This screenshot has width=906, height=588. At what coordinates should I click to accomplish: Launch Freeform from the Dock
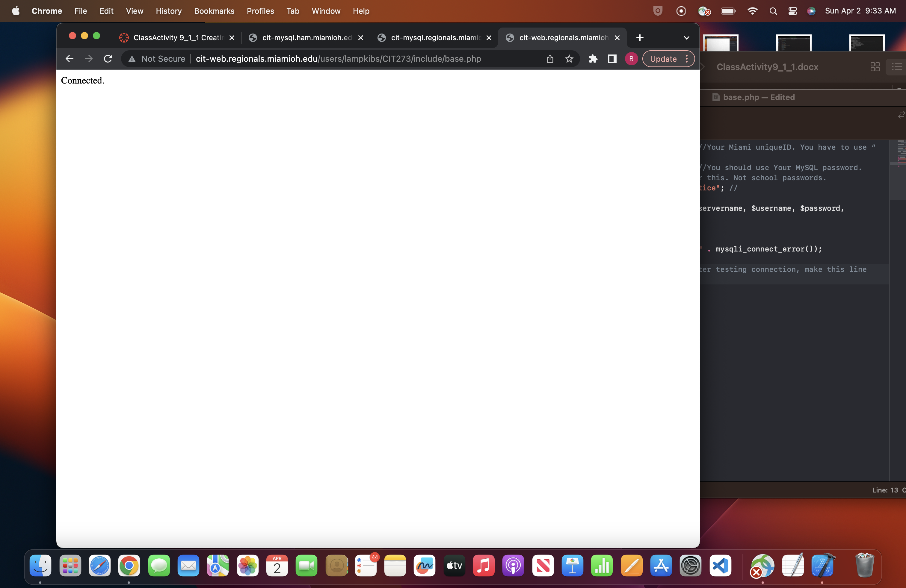(425, 566)
